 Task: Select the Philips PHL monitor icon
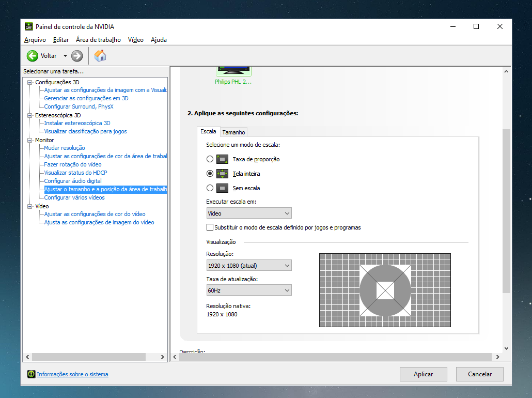[233, 71]
